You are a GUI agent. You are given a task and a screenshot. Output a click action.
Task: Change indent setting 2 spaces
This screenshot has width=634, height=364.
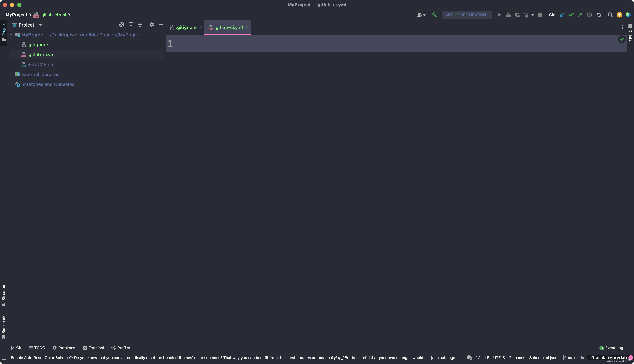click(517, 357)
